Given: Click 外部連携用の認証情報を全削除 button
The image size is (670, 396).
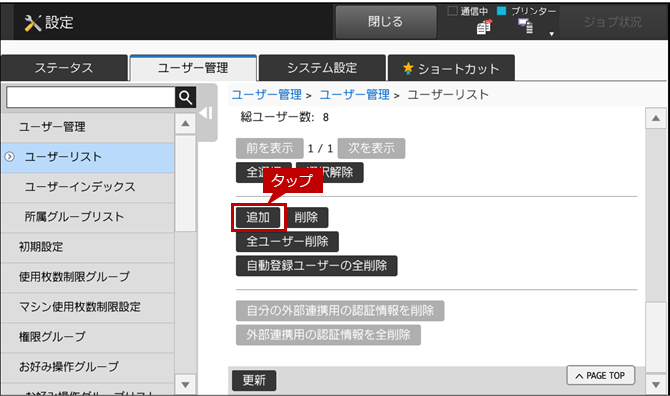Looking at the screenshot, I should click(328, 335).
